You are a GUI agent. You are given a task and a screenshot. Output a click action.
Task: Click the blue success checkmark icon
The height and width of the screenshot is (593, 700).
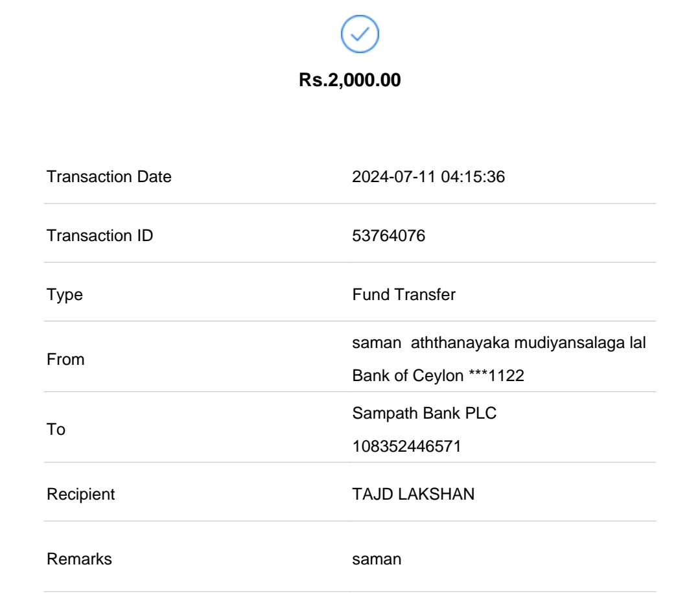coord(360,34)
